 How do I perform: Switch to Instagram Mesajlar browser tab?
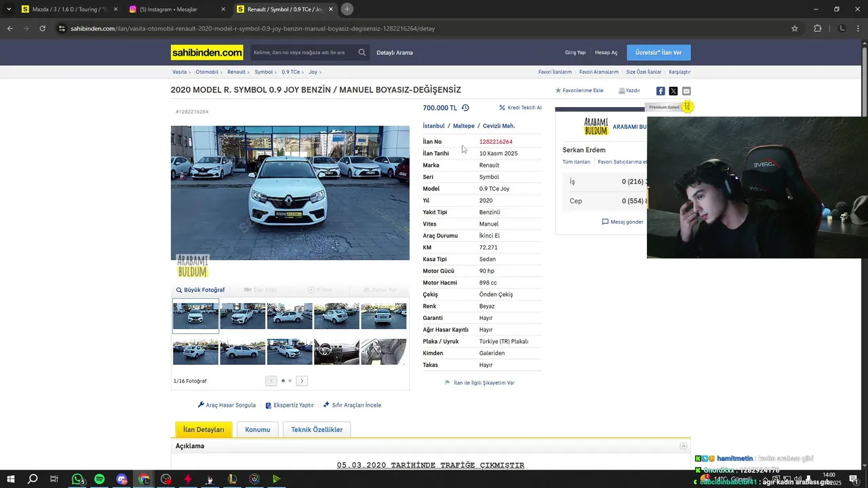point(178,9)
